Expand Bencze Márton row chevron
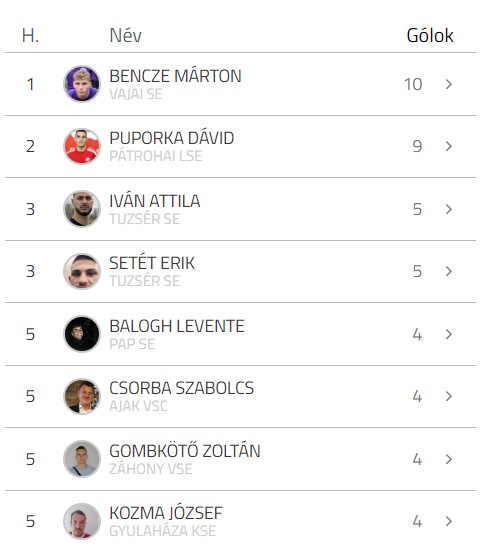This screenshot has height=547, width=480. [x=449, y=84]
